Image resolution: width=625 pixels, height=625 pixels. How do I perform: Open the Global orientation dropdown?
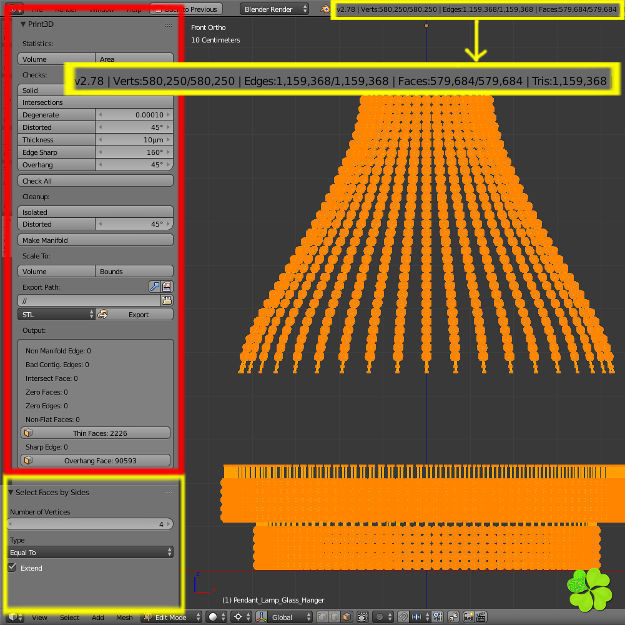click(290, 617)
